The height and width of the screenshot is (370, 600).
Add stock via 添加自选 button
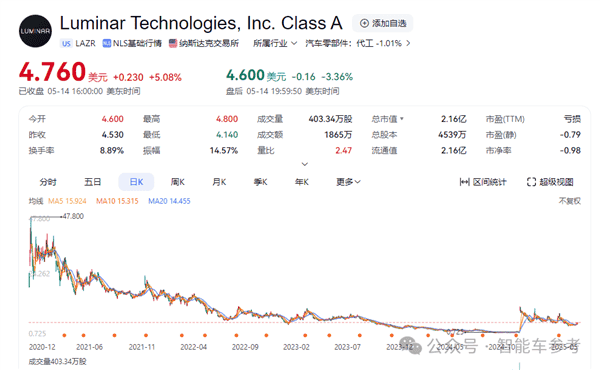pos(383,23)
